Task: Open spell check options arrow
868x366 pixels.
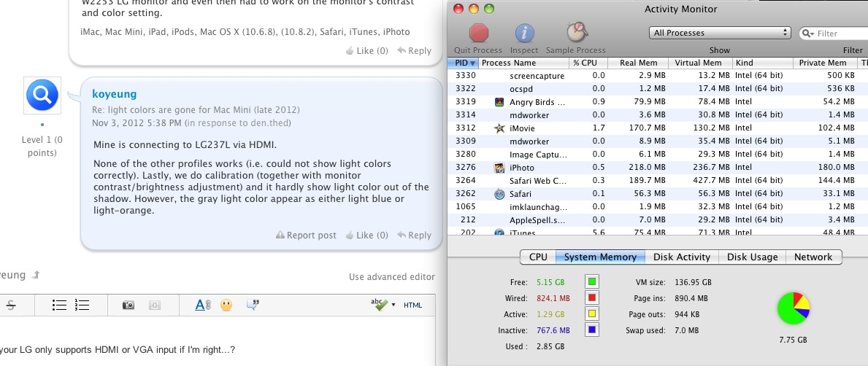Action: (x=393, y=305)
